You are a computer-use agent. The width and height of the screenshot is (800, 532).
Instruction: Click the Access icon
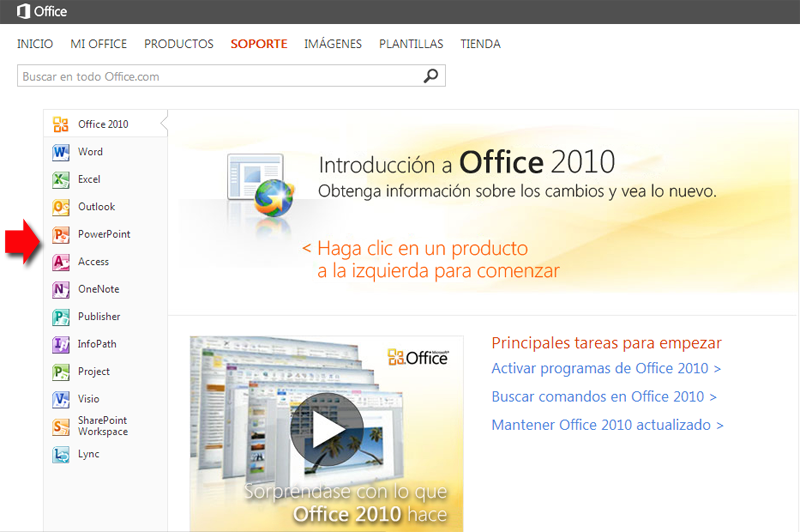pos(61,262)
